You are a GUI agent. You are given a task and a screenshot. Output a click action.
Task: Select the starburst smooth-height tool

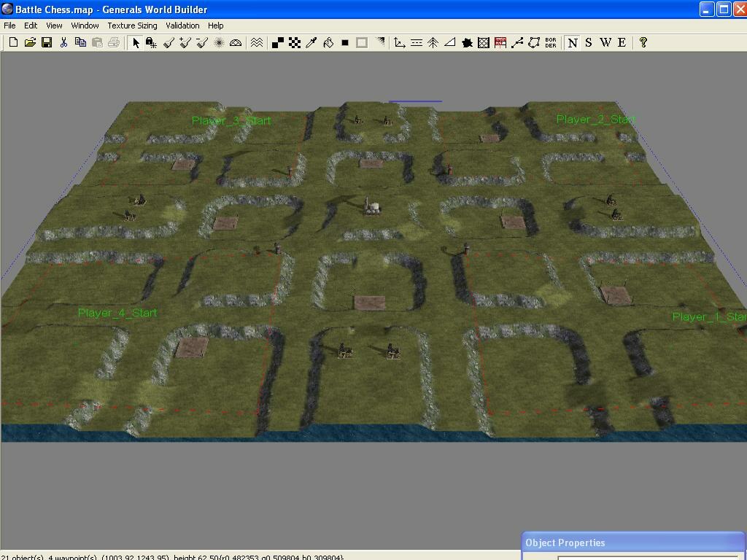tap(219, 43)
